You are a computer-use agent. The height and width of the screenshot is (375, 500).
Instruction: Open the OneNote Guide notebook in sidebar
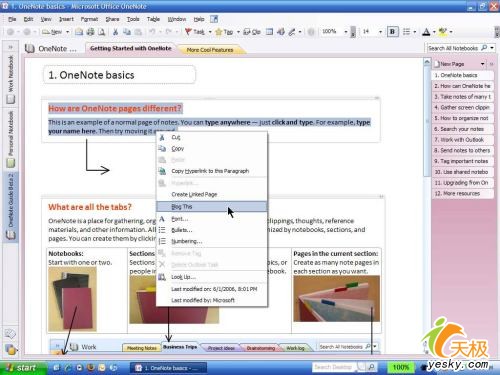pos(11,206)
